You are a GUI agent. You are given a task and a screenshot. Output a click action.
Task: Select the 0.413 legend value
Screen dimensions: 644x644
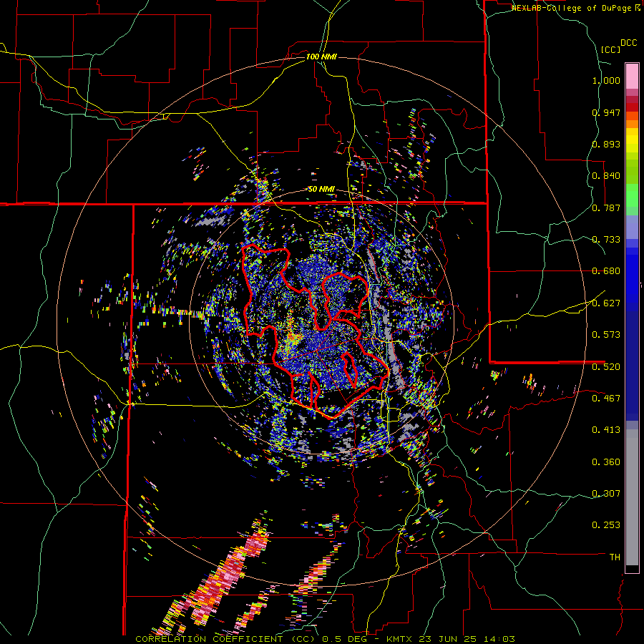point(606,430)
